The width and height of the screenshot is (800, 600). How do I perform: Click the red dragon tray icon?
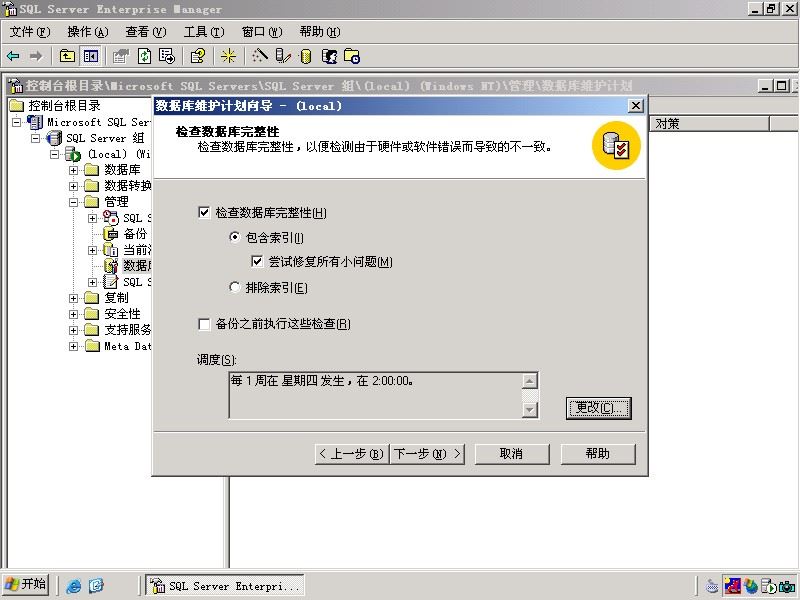coord(732,586)
